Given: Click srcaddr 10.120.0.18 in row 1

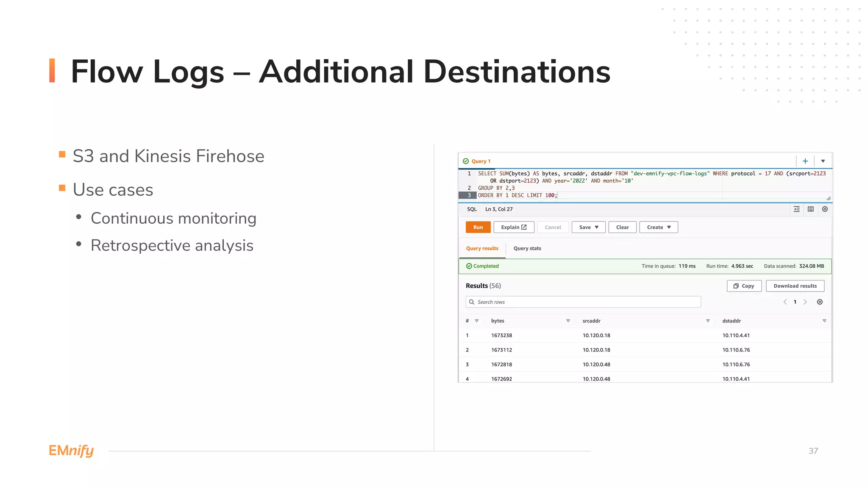Looking at the screenshot, I should (596, 335).
